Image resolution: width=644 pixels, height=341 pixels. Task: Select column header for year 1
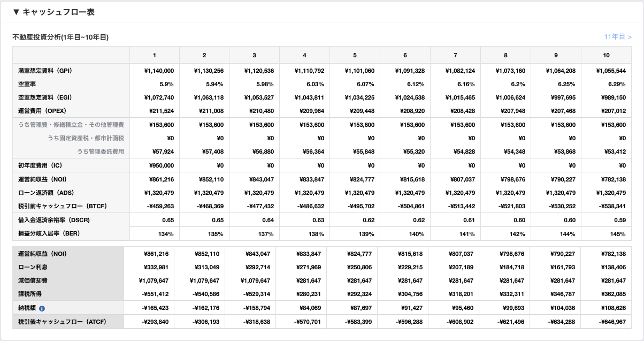coord(155,56)
